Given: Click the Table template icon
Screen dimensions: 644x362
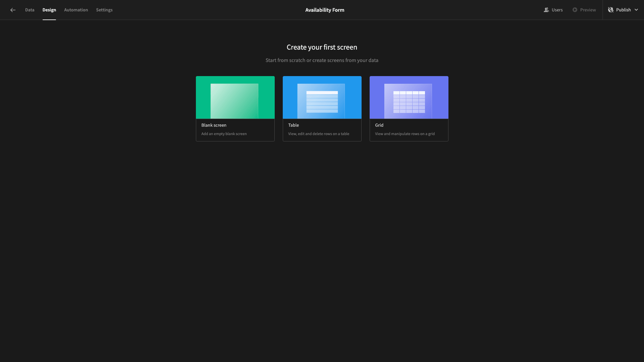Looking at the screenshot, I should [x=322, y=97].
